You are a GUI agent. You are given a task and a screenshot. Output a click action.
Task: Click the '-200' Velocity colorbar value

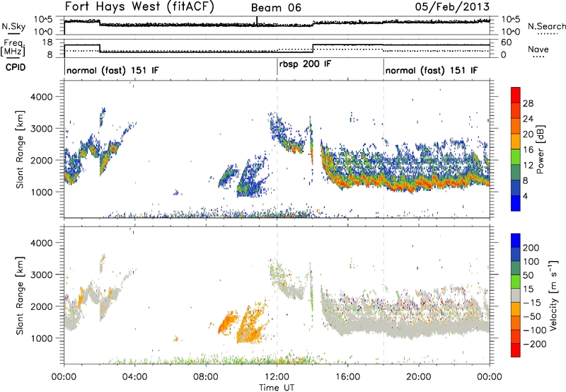(535, 344)
